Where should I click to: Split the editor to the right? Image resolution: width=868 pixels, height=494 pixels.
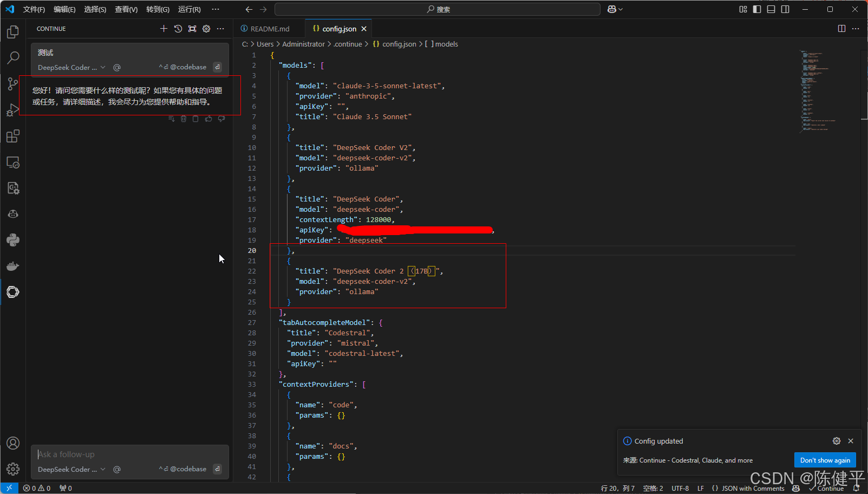pyautogui.click(x=841, y=29)
